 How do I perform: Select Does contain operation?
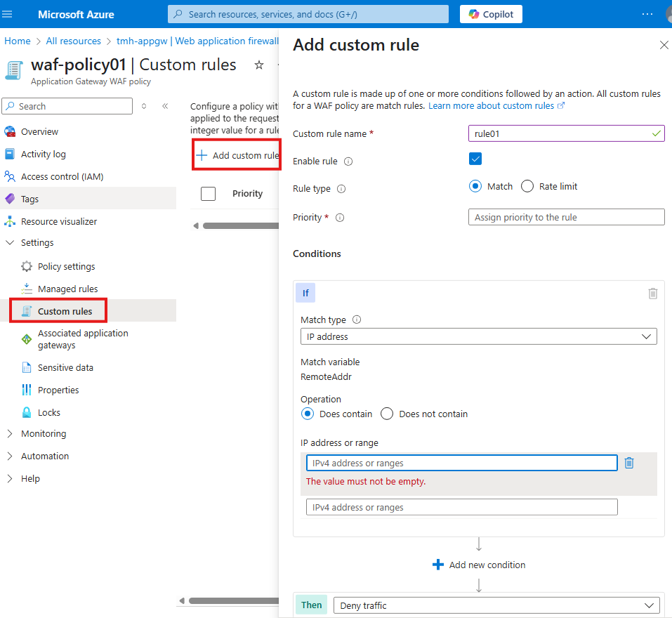point(308,414)
